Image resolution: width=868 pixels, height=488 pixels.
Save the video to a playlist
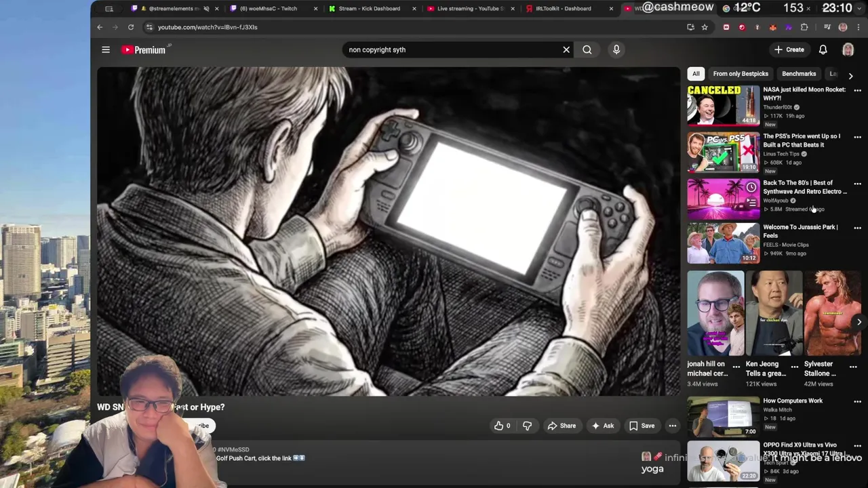click(x=642, y=426)
